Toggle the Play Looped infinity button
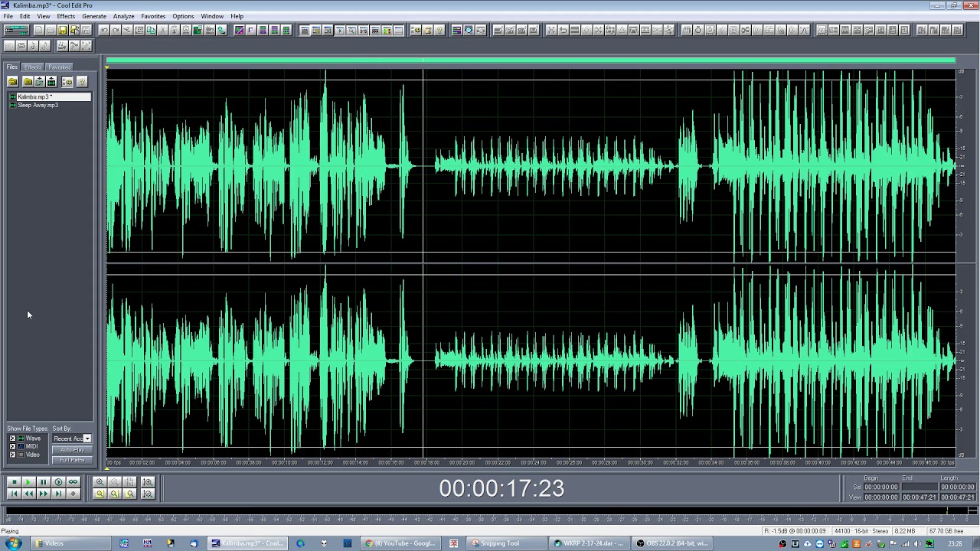The image size is (980, 551). click(x=73, y=482)
